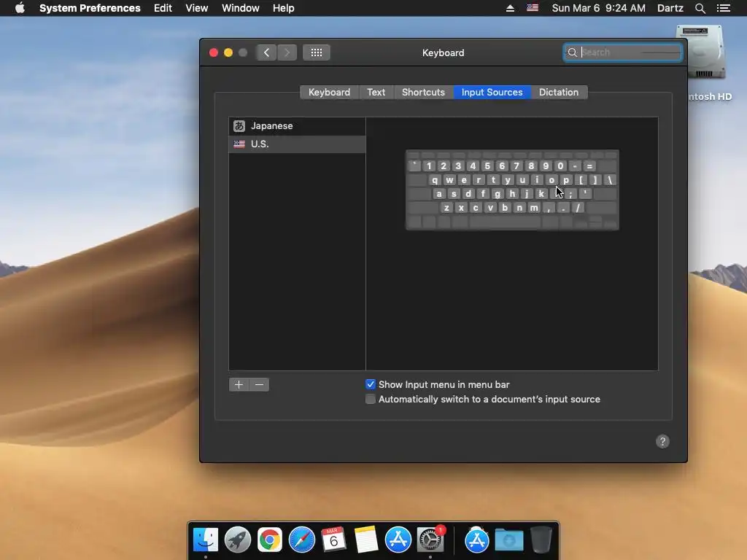Open the System Preferences menu
Image resolution: width=747 pixels, height=560 pixels.
tap(90, 8)
